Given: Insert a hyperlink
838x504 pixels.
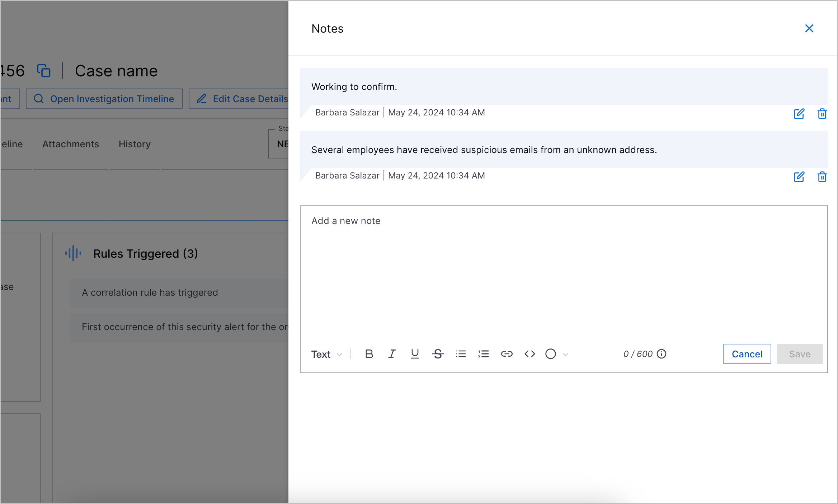Looking at the screenshot, I should 507,354.
